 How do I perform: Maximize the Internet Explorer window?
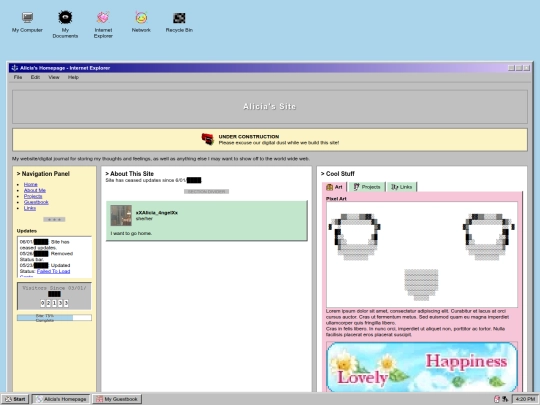coord(519,68)
